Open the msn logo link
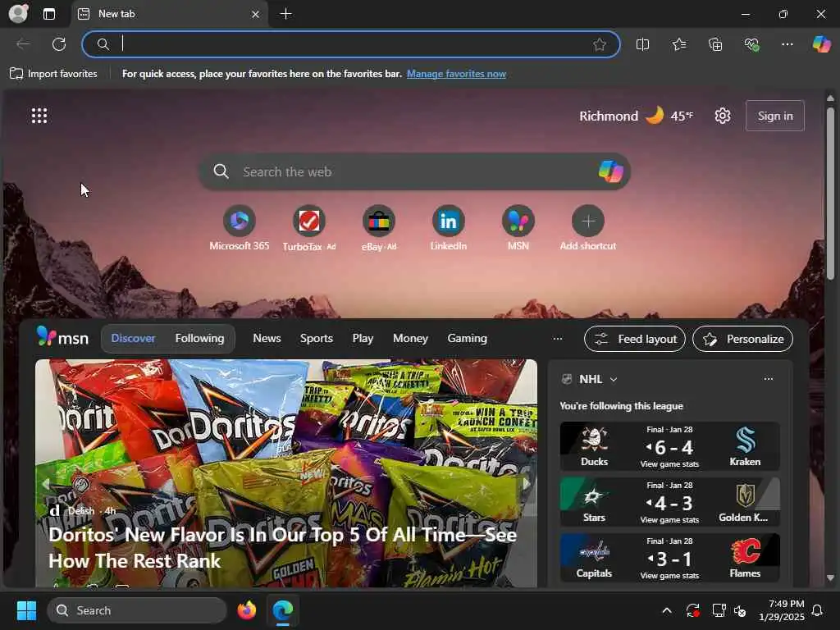 coord(62,337)
